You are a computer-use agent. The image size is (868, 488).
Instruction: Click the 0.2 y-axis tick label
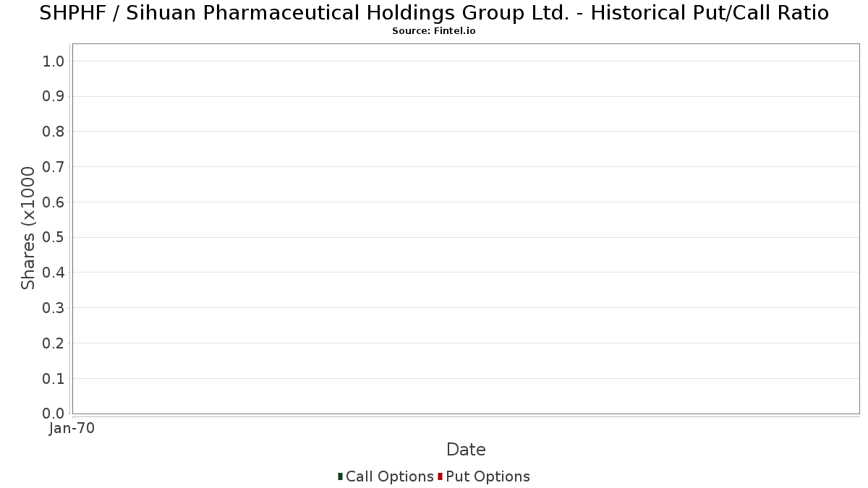[54, 343]
